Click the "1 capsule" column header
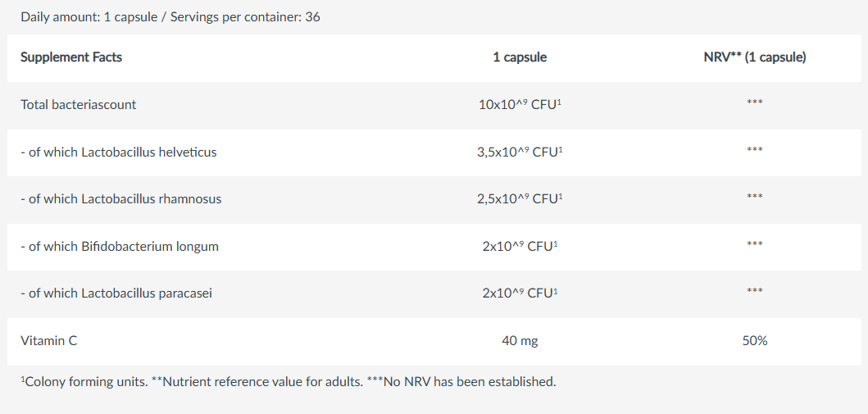 [x=520, y=57]
